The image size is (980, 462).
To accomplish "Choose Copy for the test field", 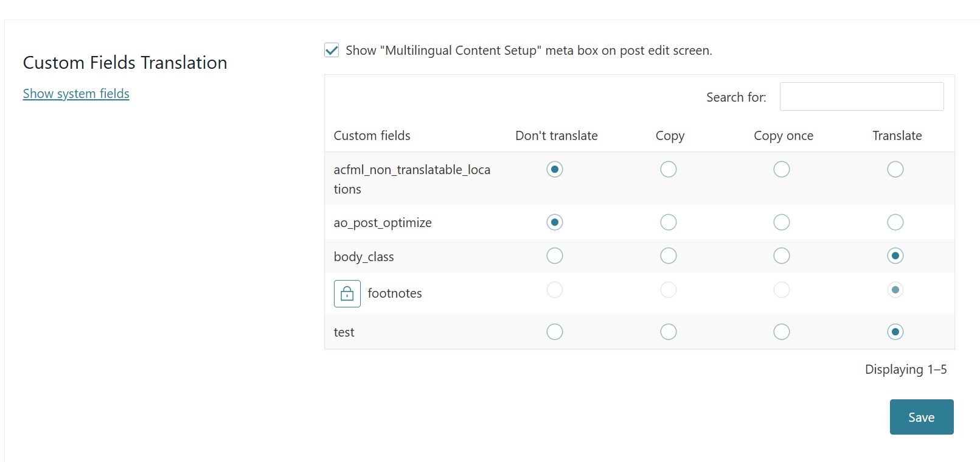I will pos(668,332).
